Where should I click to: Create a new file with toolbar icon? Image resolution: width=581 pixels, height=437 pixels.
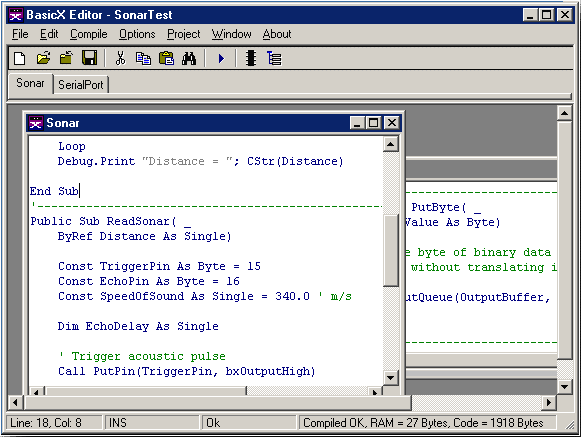(20, 59)
